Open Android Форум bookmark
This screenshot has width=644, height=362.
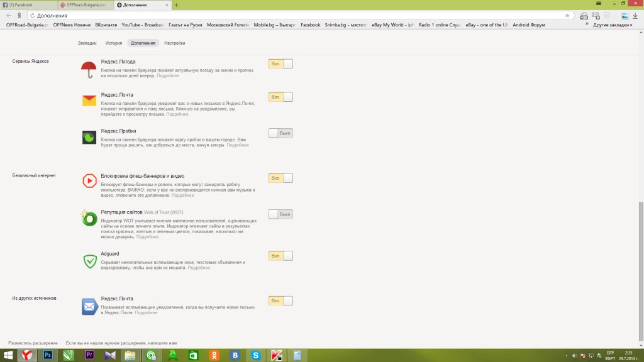(x=528, y=25)
